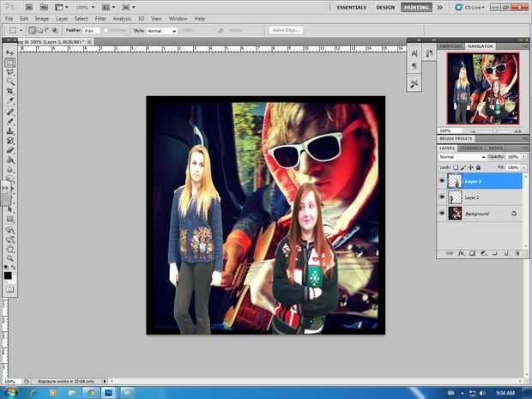Select the Blur tool
Image resolution: width=532 pixels, height=399 pixels.
pos(10,169)
